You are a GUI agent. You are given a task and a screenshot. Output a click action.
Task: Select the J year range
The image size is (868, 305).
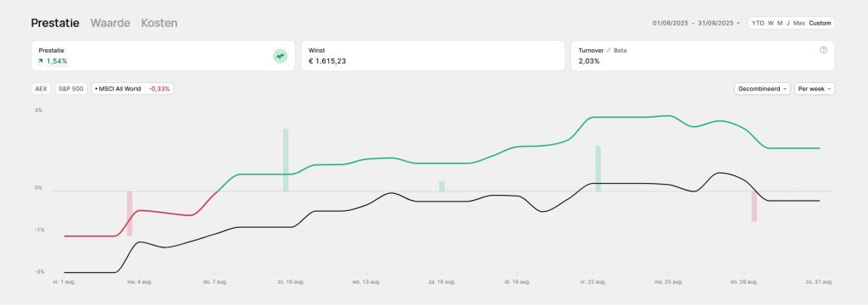tap(788, 23)
